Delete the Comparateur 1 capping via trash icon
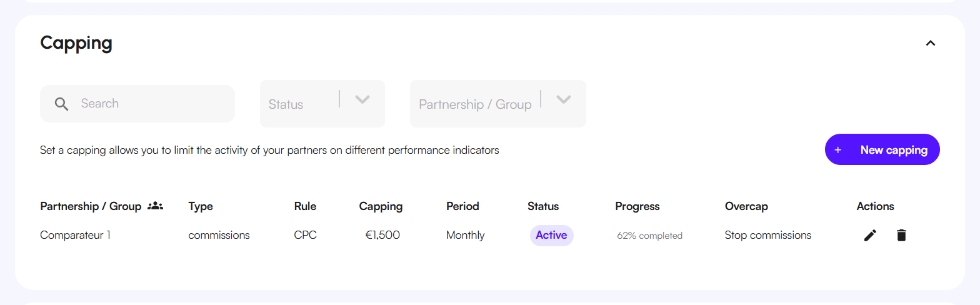980x305 pixels. 901,236
